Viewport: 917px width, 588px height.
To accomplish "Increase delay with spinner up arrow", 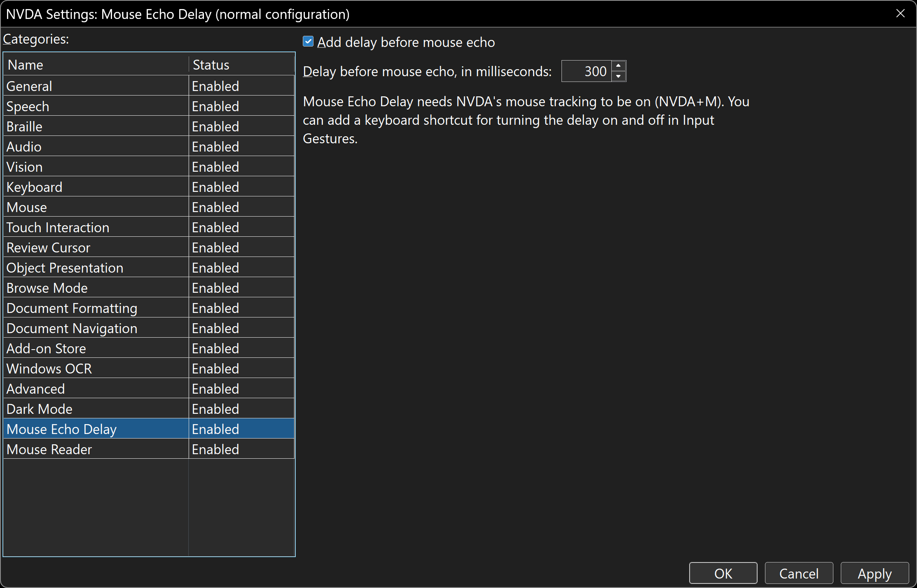I will click(x=618, y=66).
